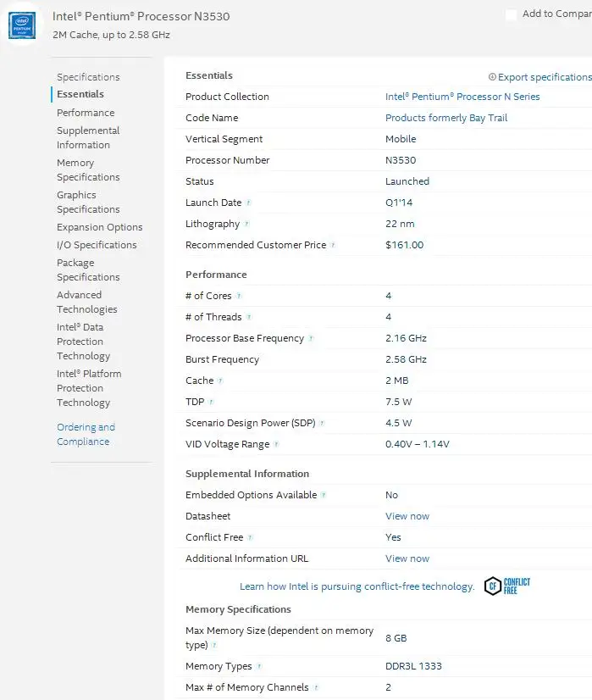This screenshot has height=700, width=592.
Task: Select the 0.40V – 1.14V value
Action: (x=418, y=444)
